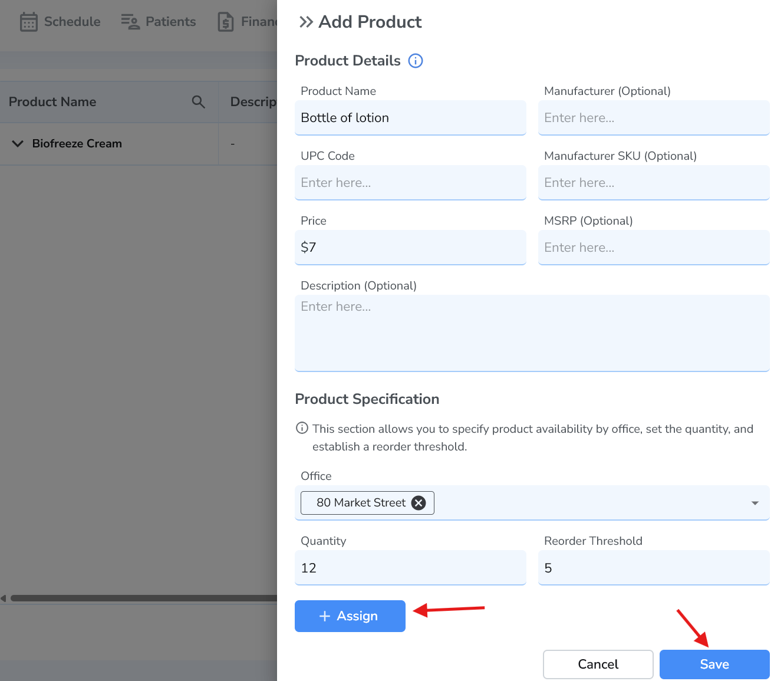
Task: Click the plus icon on the Assign button
Action: (324, 616)
